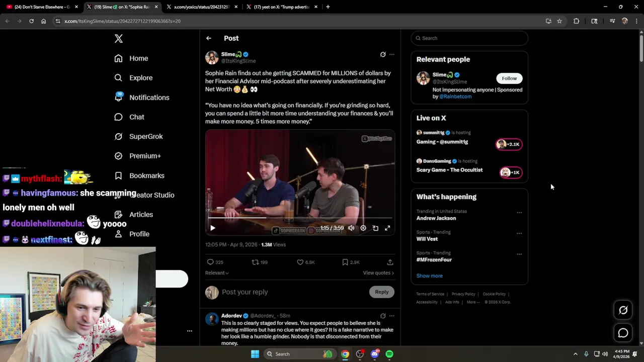This screenshot has width=644, height=362.
Task: Open more options on Slime's post
Action: pyautogui.click(x=392, y=54)
